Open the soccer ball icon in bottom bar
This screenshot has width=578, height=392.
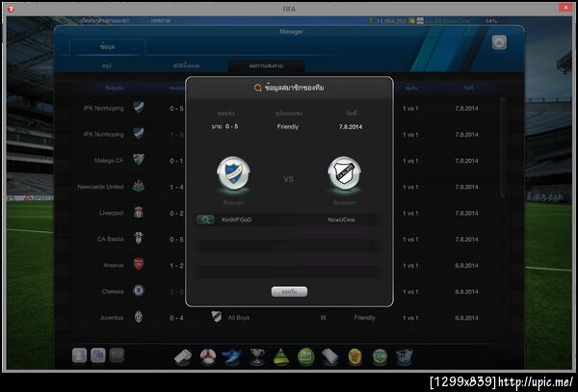[208, 356]
